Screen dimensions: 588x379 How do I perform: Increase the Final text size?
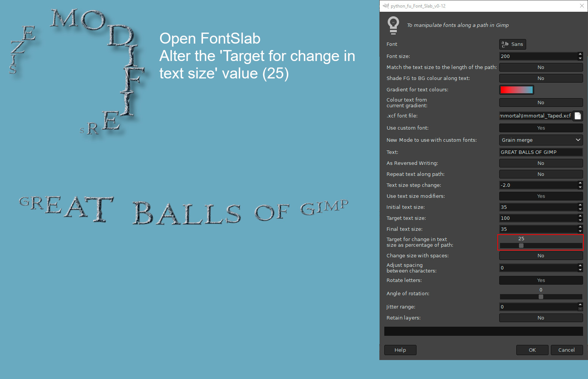580,227
